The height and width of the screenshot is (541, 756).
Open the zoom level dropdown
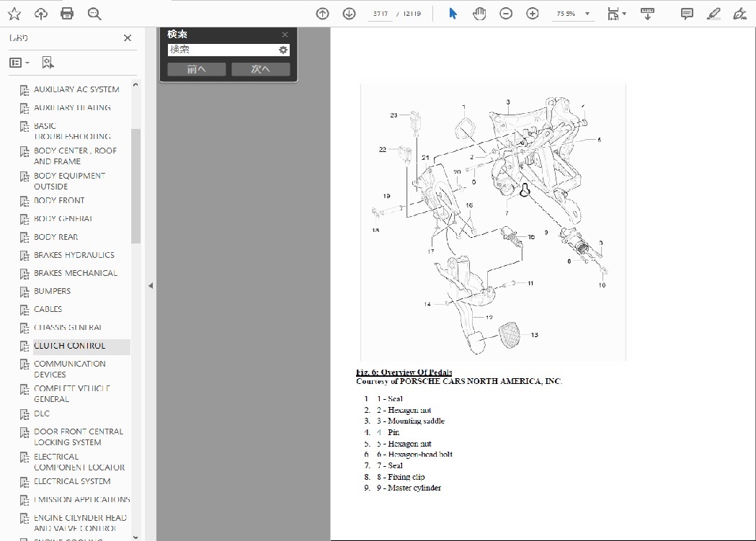pos(587,14)
